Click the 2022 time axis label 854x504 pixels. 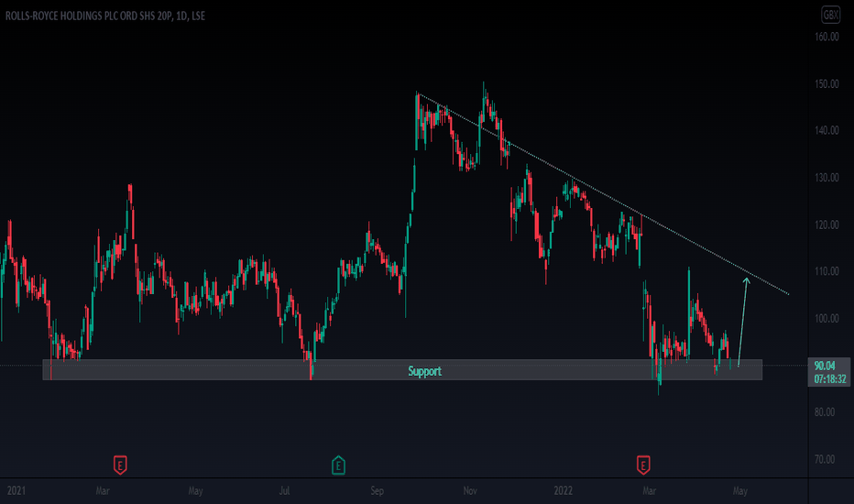tap(564, 490)
